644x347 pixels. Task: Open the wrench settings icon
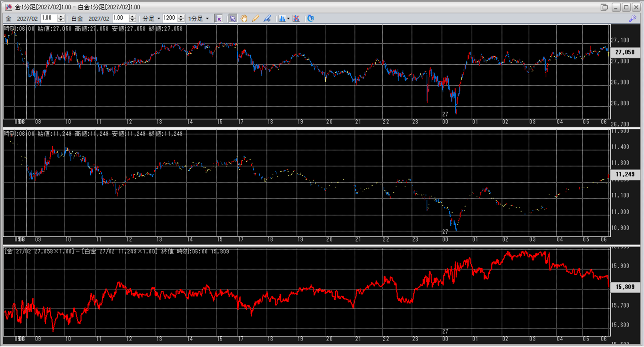point(632,19)
